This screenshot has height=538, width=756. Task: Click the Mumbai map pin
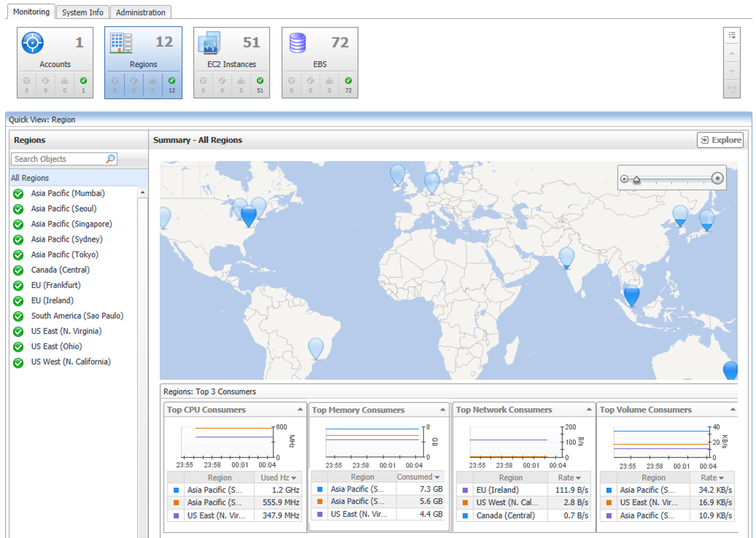pos(566,257)
